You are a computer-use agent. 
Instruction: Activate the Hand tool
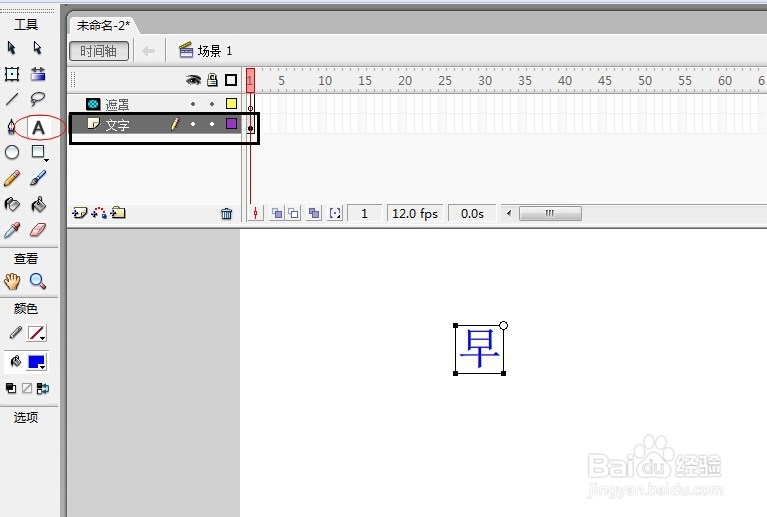click(12, 281)
